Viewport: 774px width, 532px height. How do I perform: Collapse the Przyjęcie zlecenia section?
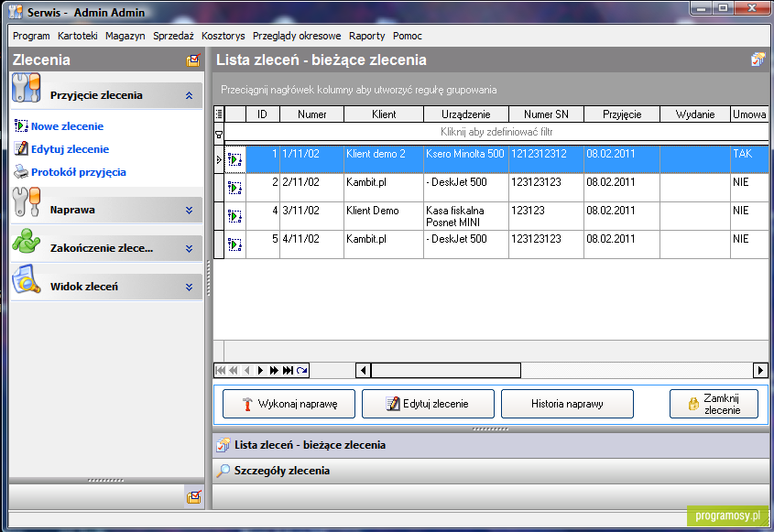point(189,96)
